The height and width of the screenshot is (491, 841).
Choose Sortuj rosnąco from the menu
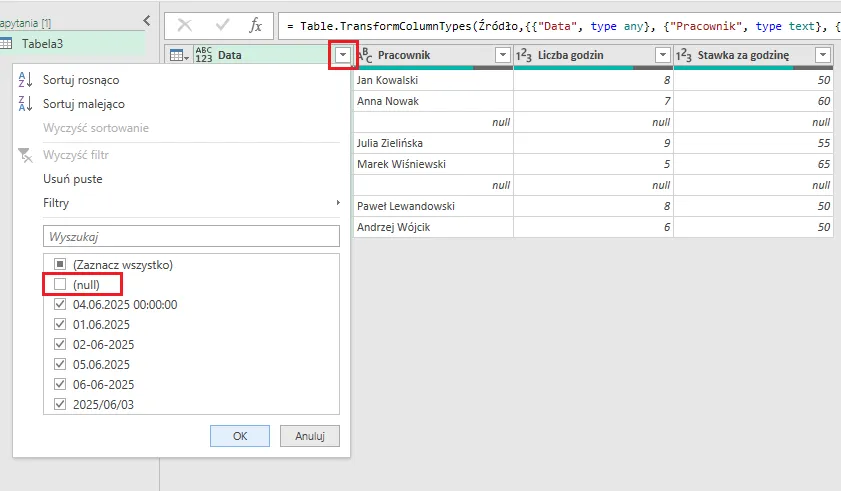click(83, 79)
